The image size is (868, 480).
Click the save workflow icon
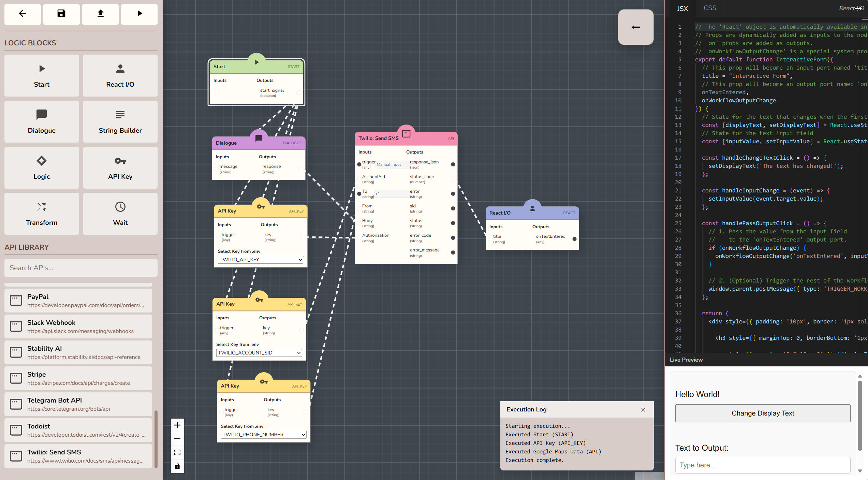[x=61, y=14]
